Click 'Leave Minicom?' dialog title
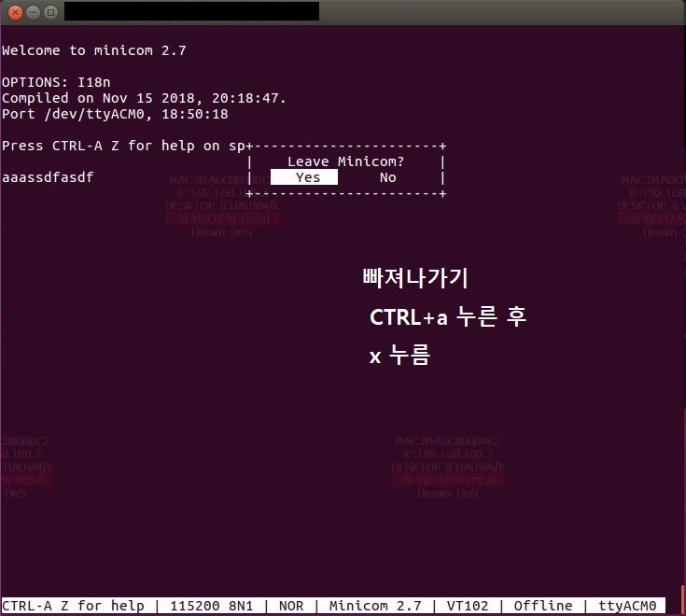The width and height of the screenshot is (686, 616). 345,161
